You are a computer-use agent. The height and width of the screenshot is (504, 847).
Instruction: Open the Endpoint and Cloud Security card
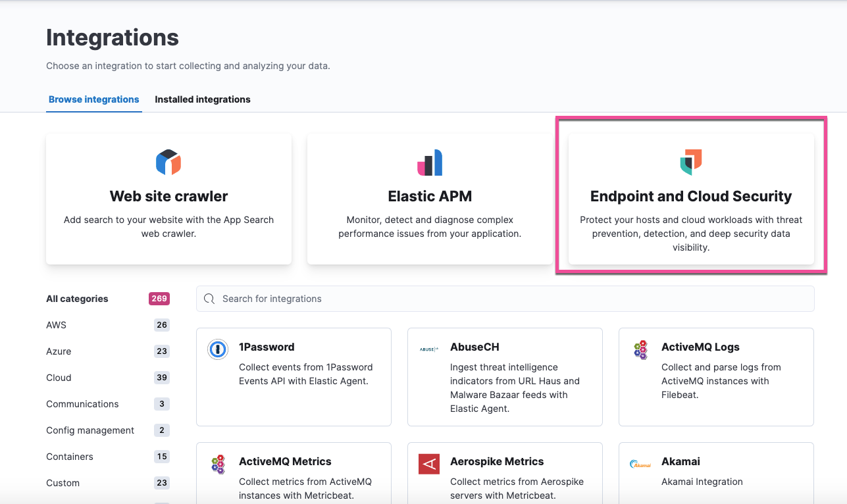pyautogui.click(x=690, y=199)
